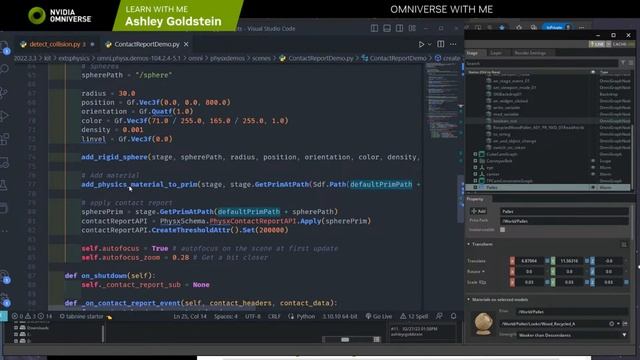Open Transform section options icon
640x360 pixels.
624,244
